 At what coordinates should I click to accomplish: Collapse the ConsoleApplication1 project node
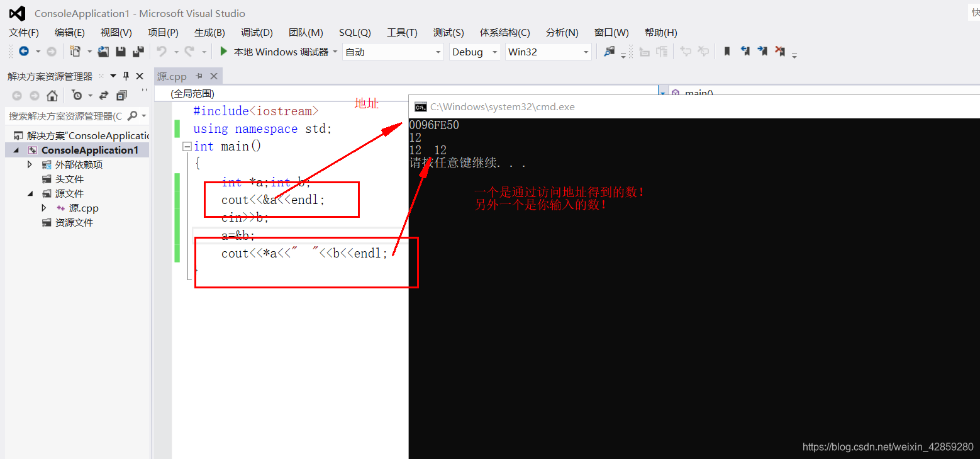tap(15, 150)
